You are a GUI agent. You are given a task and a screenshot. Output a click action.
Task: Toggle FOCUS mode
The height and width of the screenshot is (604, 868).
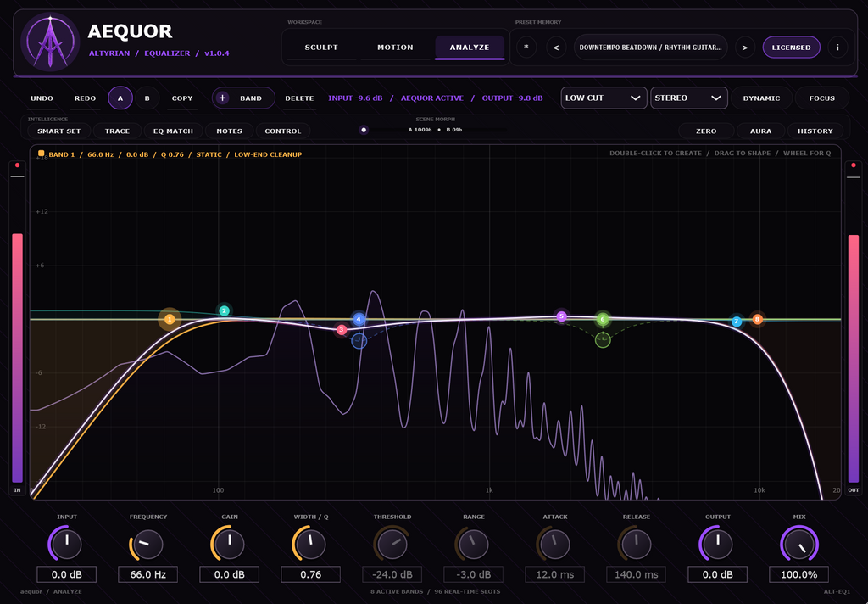click(x=822, y=98)
